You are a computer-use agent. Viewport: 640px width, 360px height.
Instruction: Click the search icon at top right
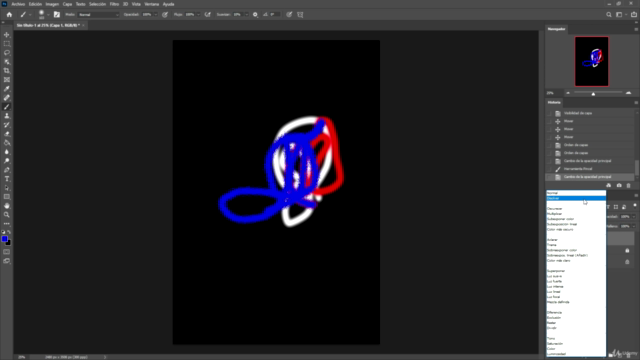click(x=609, y=15)
